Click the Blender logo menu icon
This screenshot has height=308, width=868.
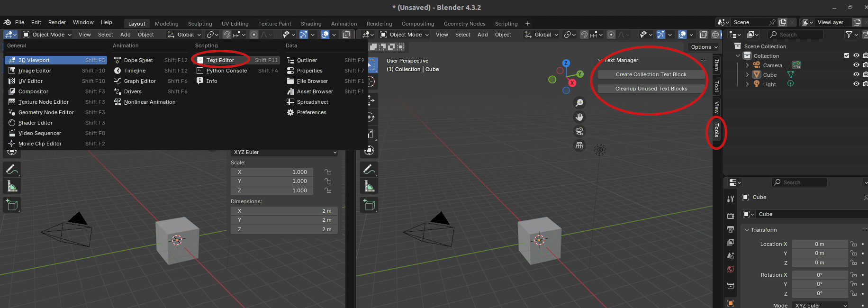coord(7,22)
